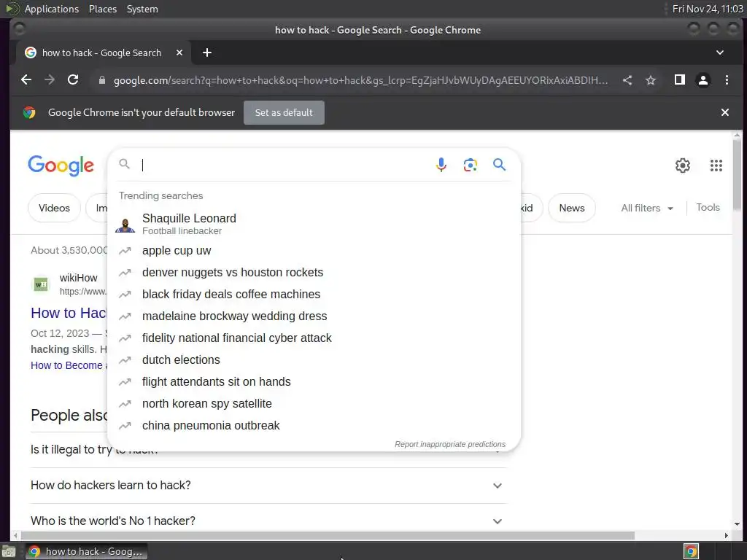Click 'Report inappropriate predictions' link
Screen dimensions: 747x560
tap(449, 444)
